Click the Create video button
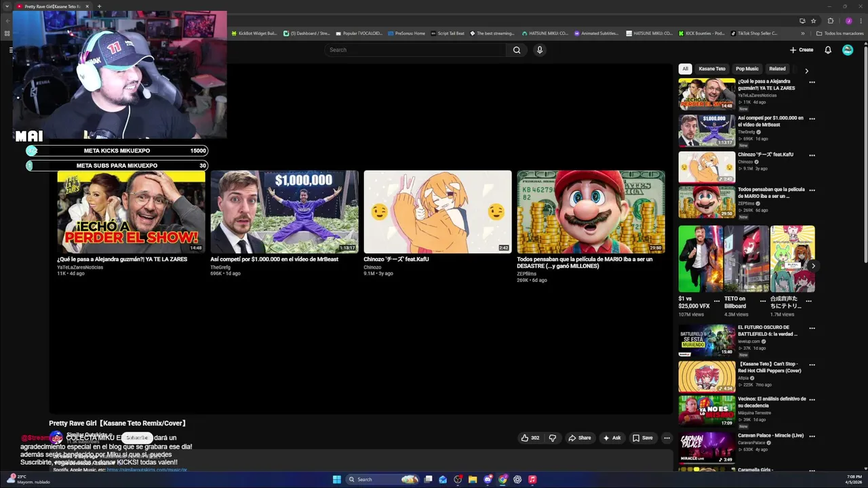The height and width of the screenshot is (488, 868). click(802, 49)
